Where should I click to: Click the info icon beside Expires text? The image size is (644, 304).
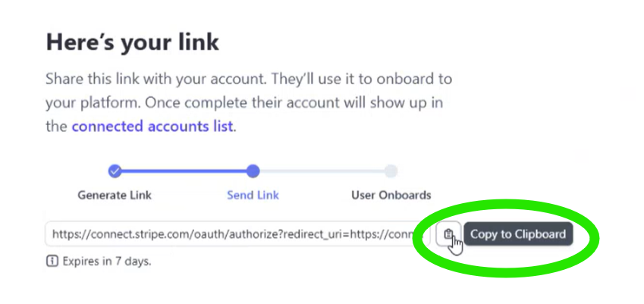(x=52, y=262)
